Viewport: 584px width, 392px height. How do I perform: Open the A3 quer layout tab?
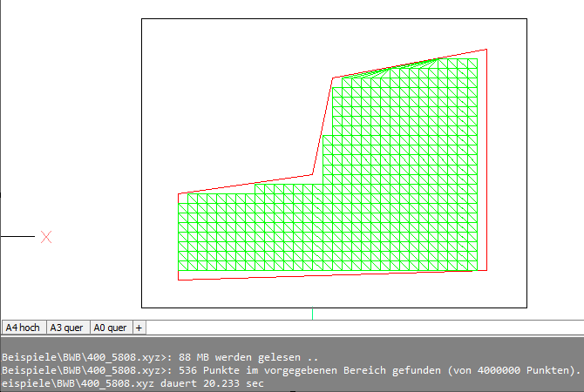67,328
